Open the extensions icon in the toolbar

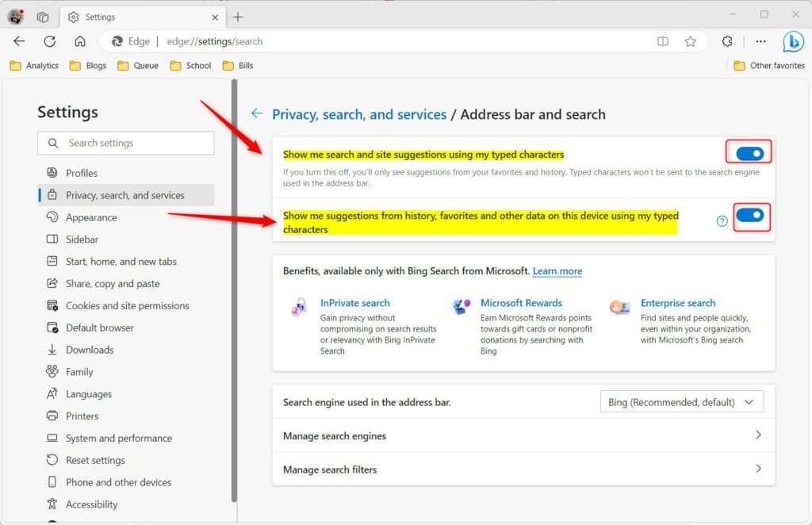pos(727,41)
